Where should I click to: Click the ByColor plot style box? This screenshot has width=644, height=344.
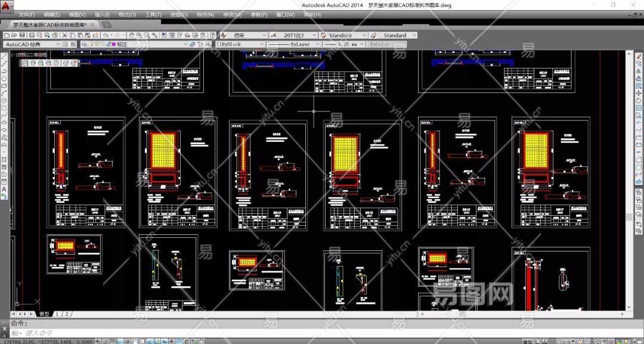tap(387, 44)
